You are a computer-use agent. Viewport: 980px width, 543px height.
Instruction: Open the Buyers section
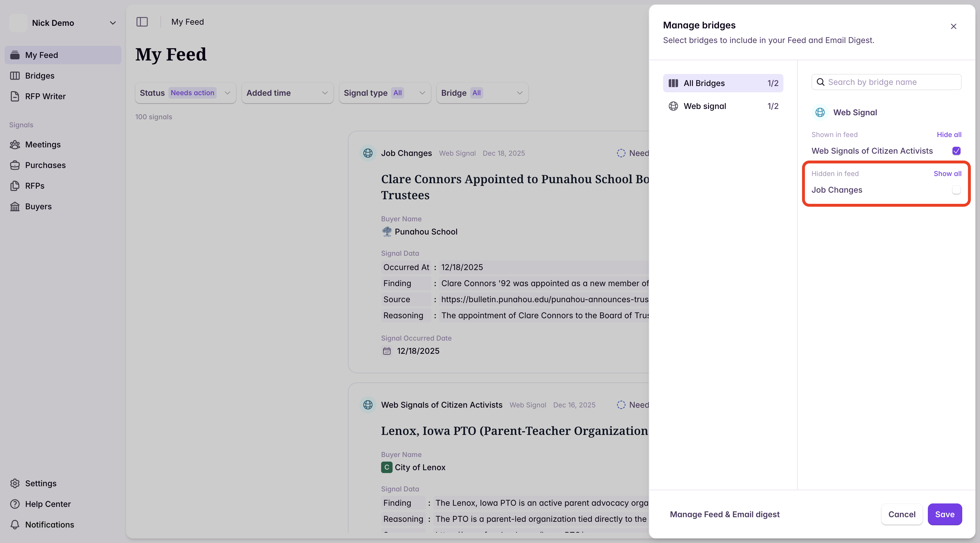click(x=38, y=206)
